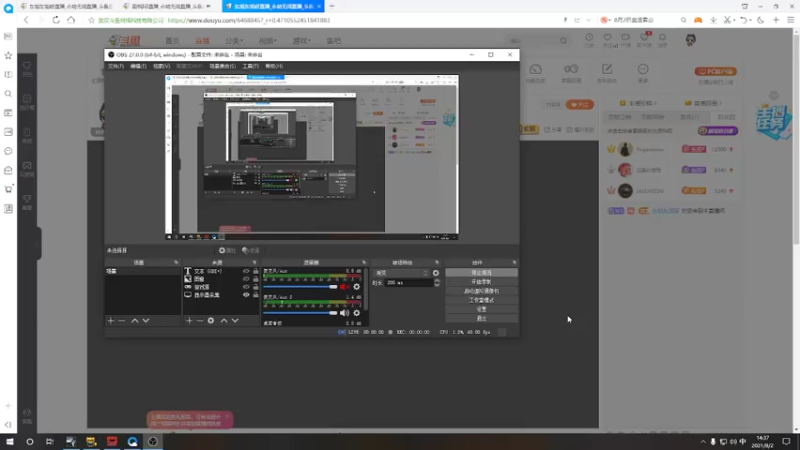Open the Douyu logo home link
800x450 pixels.
point(124,41)
